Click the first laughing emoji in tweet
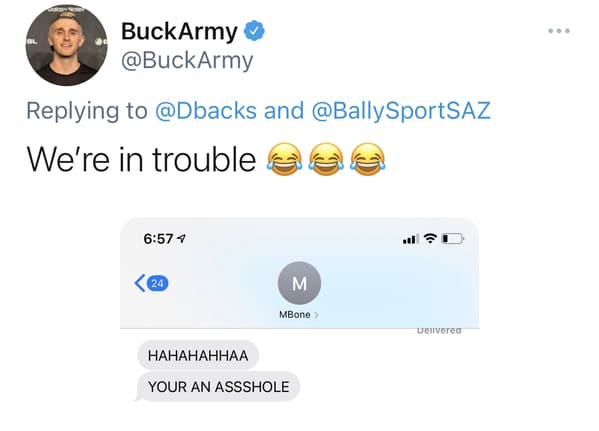The image size is (599, 431). [x=285, y=160]
